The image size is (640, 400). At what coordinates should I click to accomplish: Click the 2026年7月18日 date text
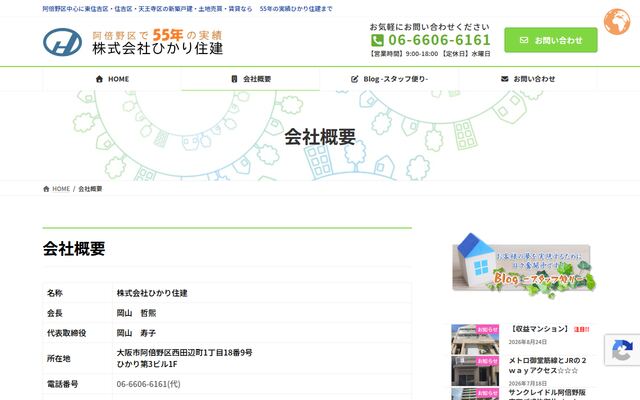tap(527, 383)
